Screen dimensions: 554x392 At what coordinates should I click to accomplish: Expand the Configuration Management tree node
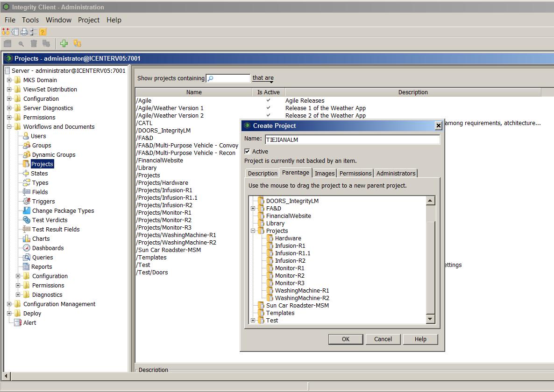[x=9, y=304]
